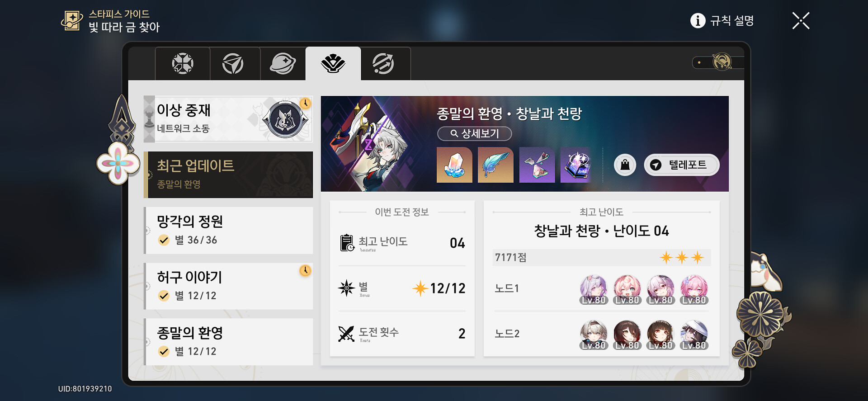Open the cube-in-circle tab icon
The width and height of the screenshot is (868, 401).
pyautogui.click(x=233, y=63)
